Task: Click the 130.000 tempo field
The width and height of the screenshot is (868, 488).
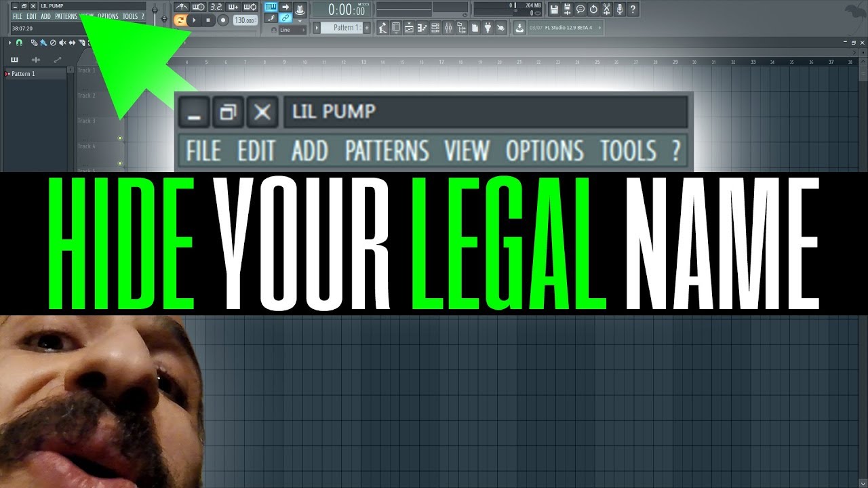Action: coord(245,20)
